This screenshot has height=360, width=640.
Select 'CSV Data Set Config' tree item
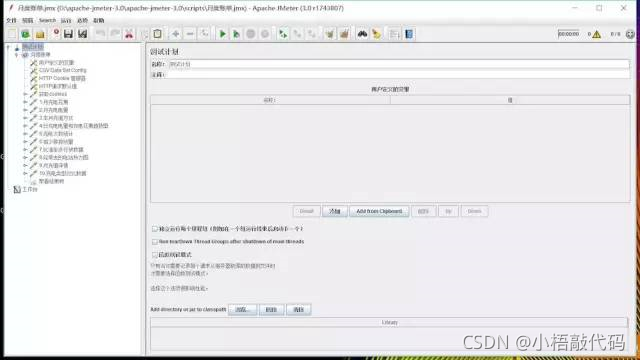(x=62, y=70)
